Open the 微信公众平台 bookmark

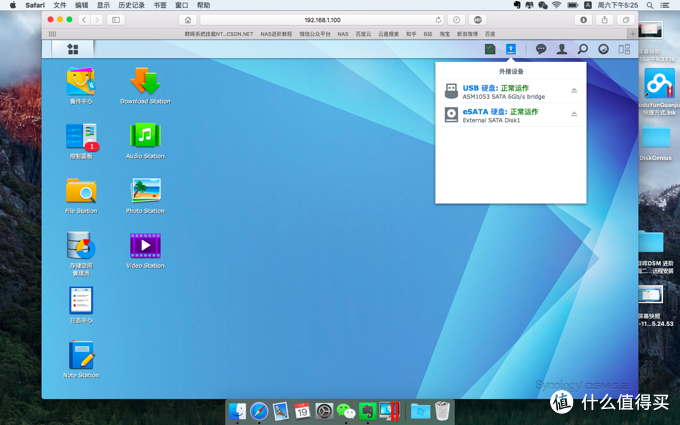point(315,34)
